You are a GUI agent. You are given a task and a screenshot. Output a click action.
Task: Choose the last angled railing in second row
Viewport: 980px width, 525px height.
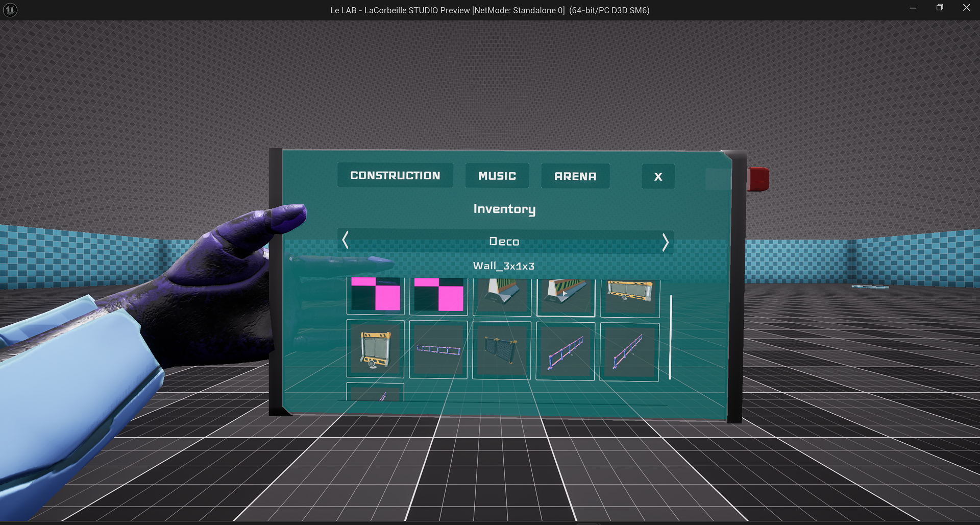629,352
